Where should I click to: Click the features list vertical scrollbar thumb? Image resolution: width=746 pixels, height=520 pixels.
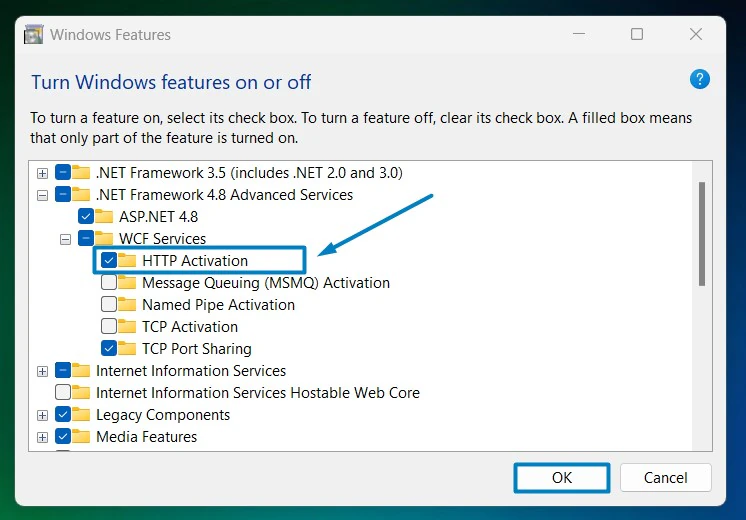pyautogui.click(x=702, y=234)
